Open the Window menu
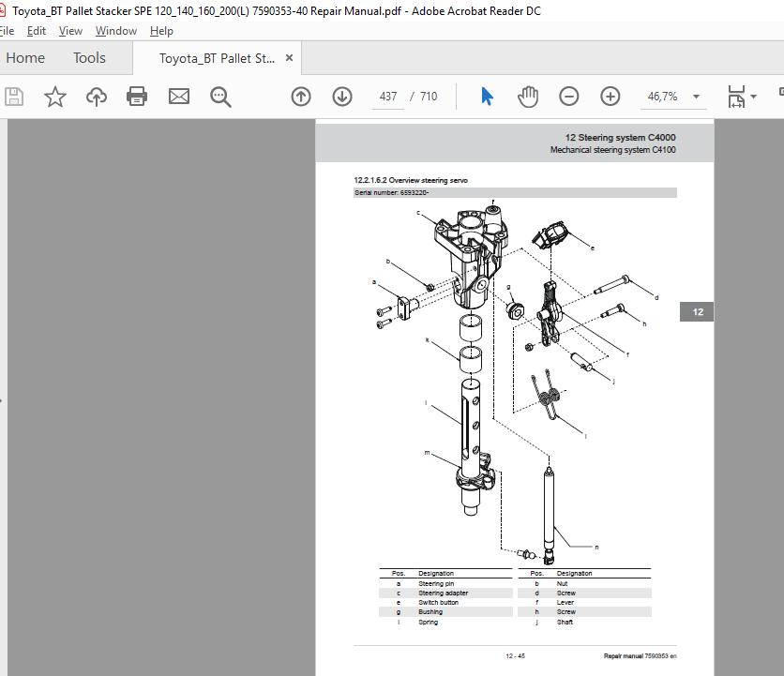 pyautogui.click(x=115, y=30)
